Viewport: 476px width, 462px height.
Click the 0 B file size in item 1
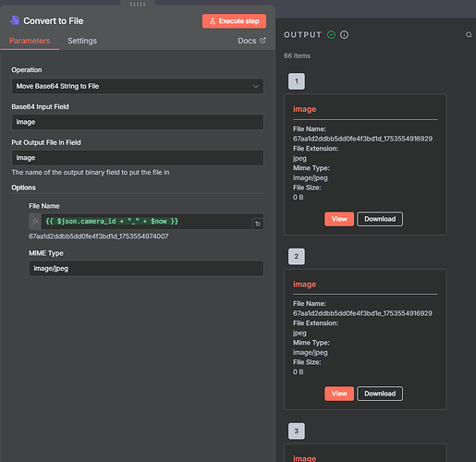pyautogui.click(x=298, y=198)
